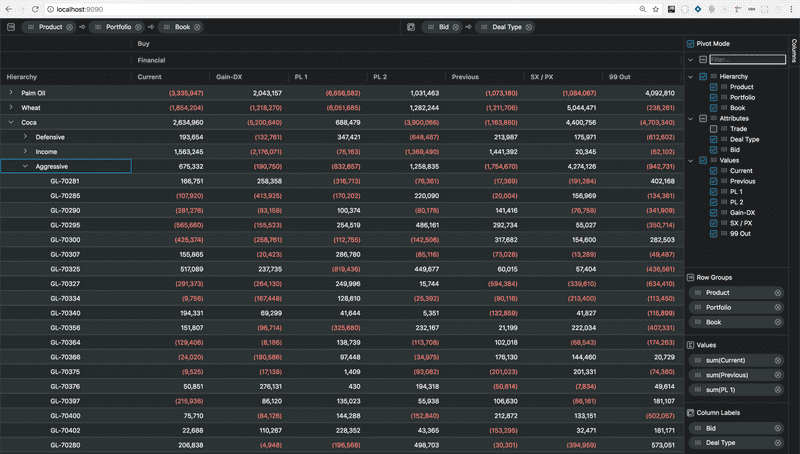Uncheck the Bid column checkbox in the Attributes group

click(713, 150)
